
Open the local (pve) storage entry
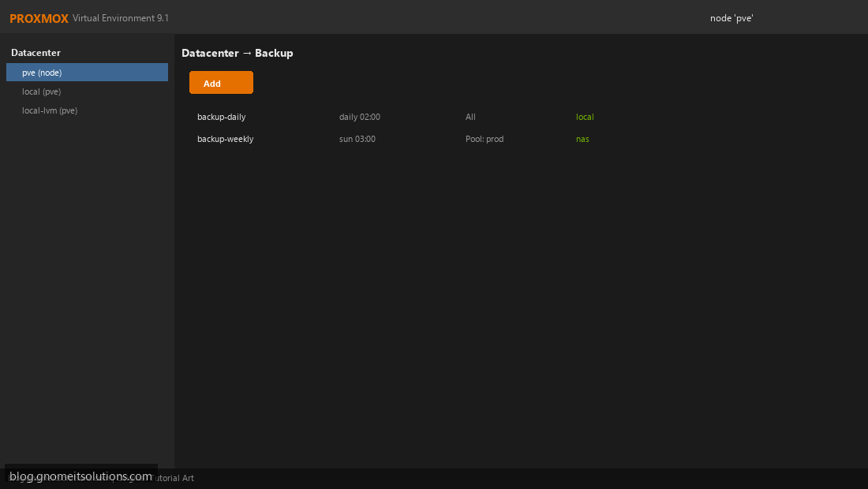tap(42, 91)
